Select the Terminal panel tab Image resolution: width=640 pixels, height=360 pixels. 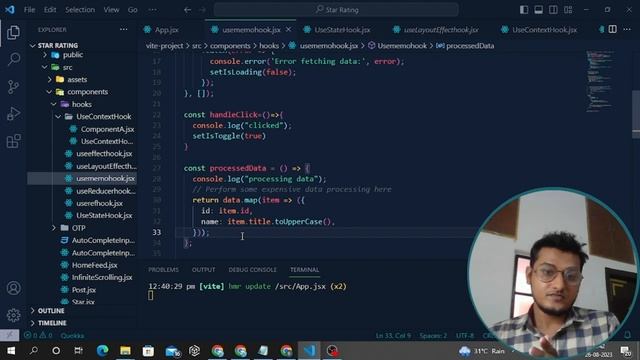click(304, 270)
